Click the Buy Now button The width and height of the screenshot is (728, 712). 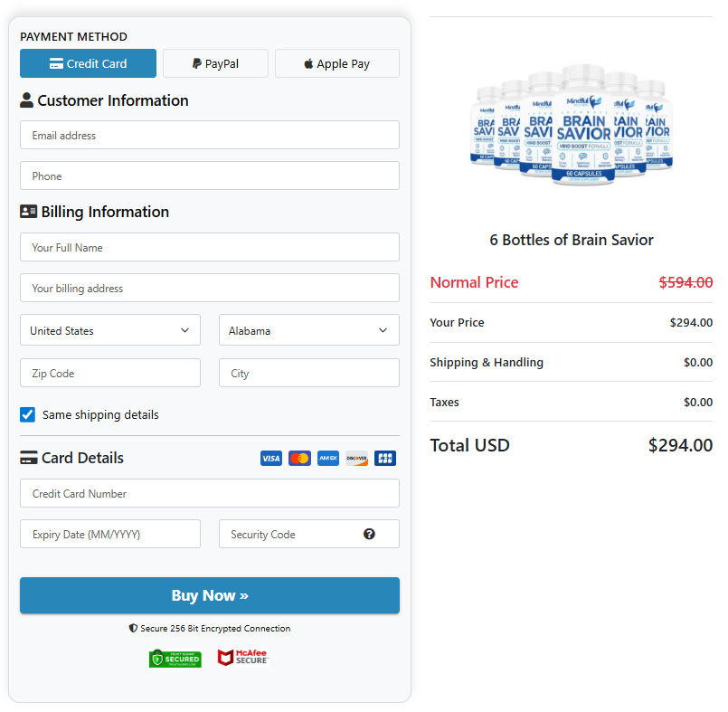tap(210, 595)
